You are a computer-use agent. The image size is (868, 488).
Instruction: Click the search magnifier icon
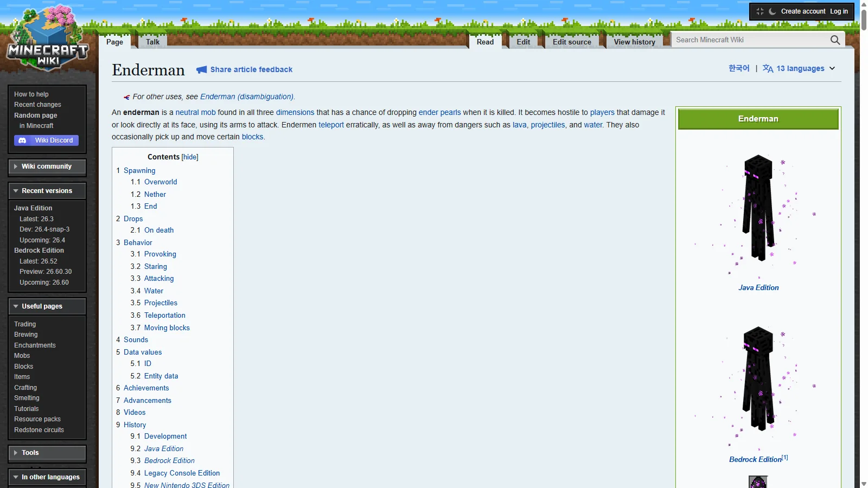[835, 40]
